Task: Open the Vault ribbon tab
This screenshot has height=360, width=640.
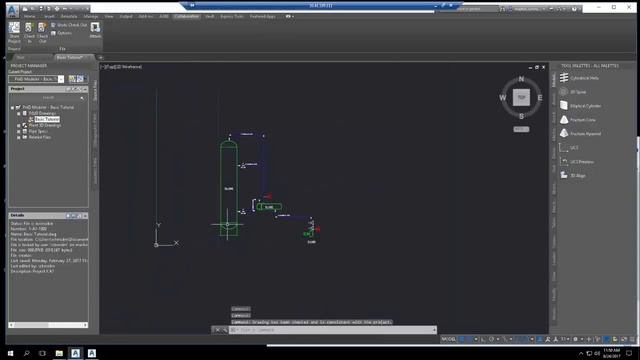Action: [x=210, y=16]
